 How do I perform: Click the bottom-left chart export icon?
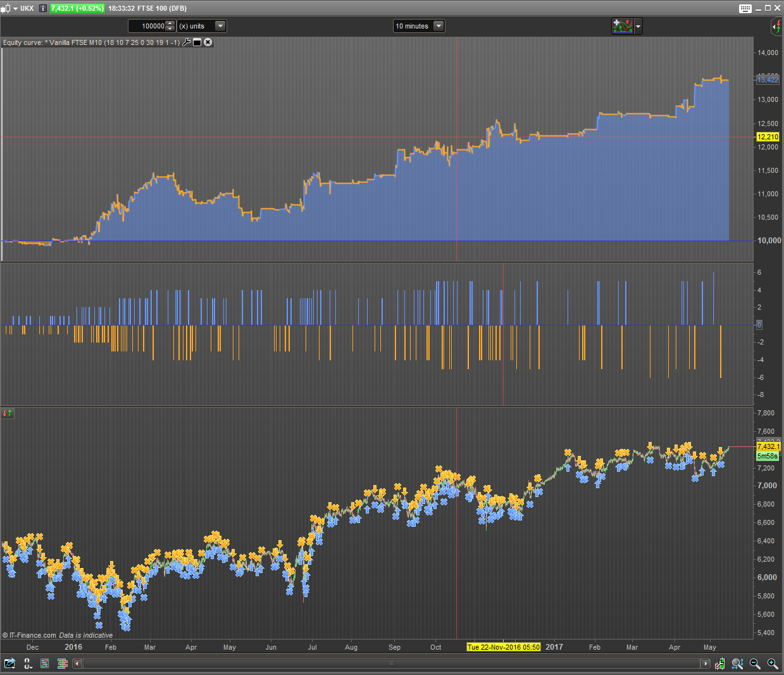tap(9, 664)
